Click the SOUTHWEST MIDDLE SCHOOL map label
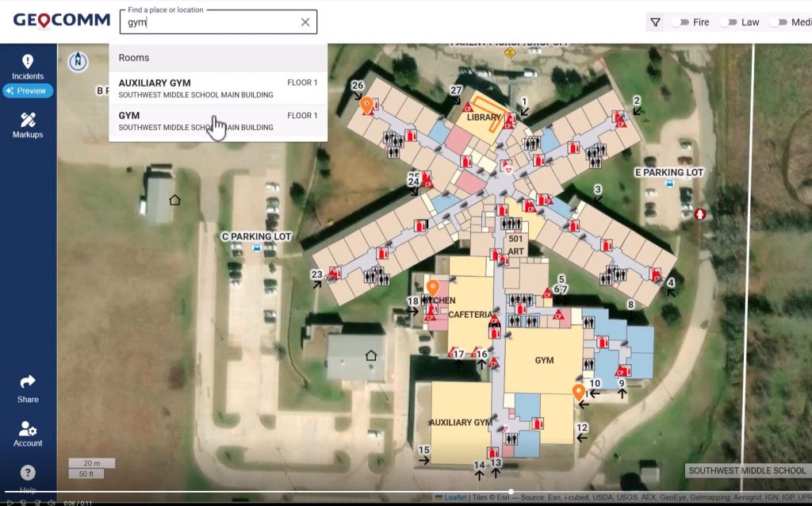The height and width of the screenshot is (506, 812). coord(747,470)
